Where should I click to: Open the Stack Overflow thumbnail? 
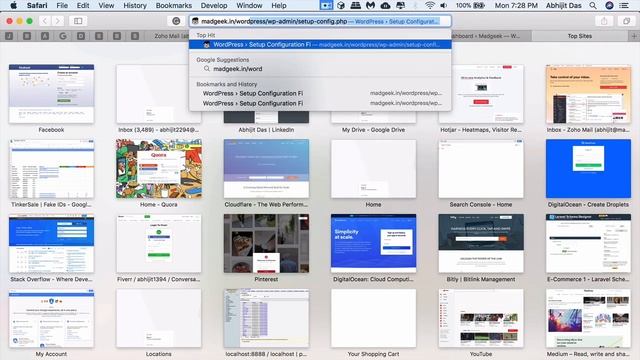pos(51,243)
